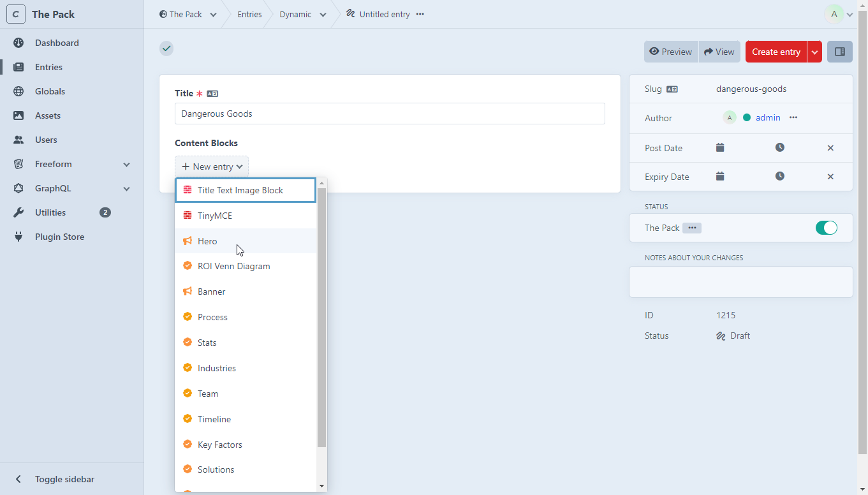Click the sidebar panel toggle icon
This screenshot has height=495, width=868.
(840, 52)
